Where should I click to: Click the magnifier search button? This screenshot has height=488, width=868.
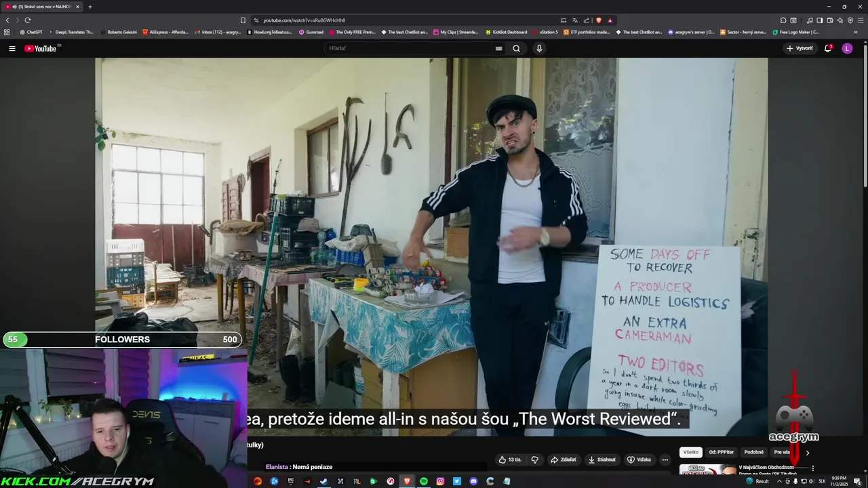pos(516,48)
